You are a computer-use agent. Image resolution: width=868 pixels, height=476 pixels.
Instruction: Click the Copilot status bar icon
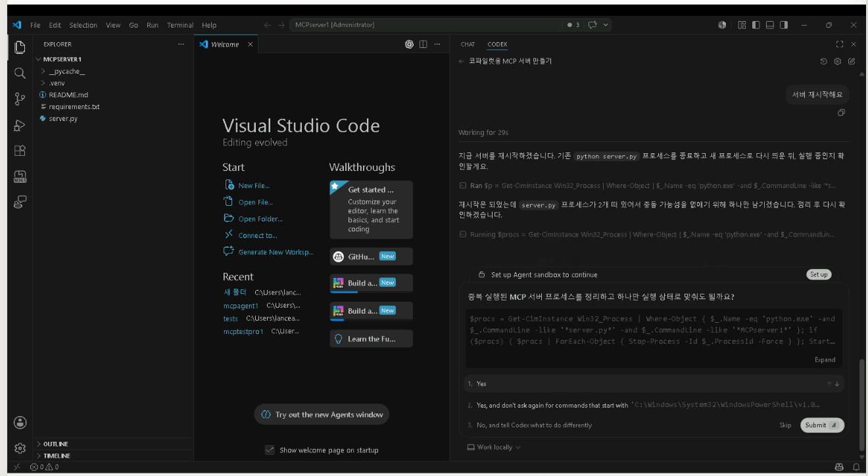(x=839, y=467)
